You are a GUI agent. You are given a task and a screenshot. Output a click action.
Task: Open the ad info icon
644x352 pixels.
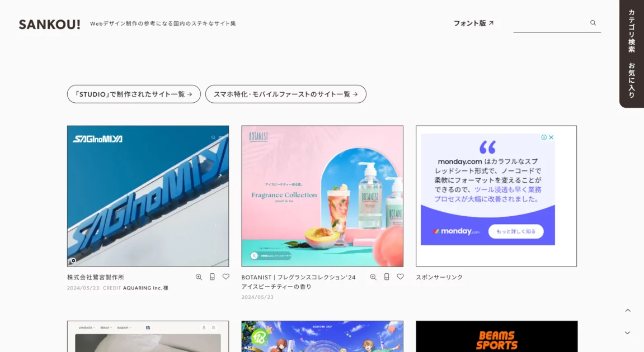pos(544,137)
